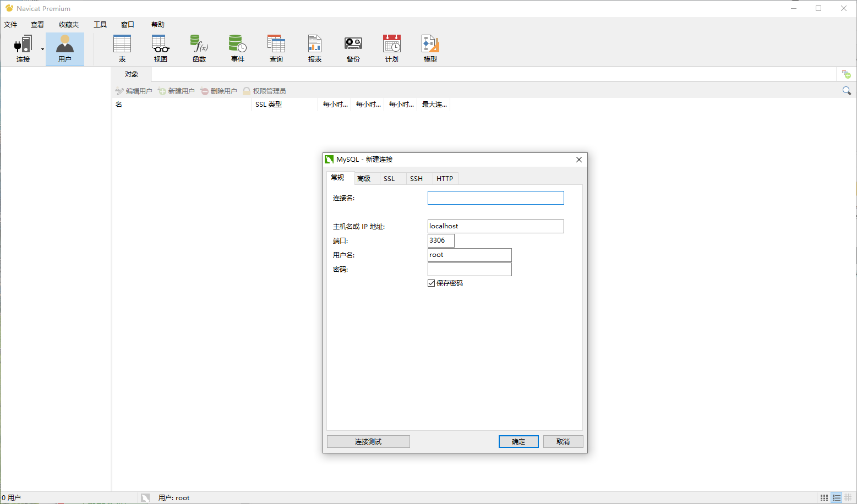Open the Event (事件) toolbar icon
Image resolution: width=857 pixels, height=504 pixels.
pos(237,48)
